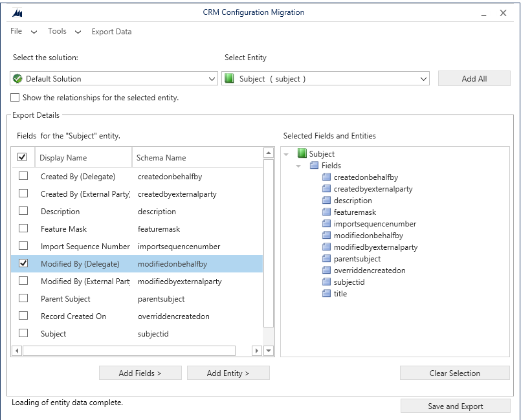521x420 pixels.
Task: Click the subjectid schema name cell
Action: point(153,334)
